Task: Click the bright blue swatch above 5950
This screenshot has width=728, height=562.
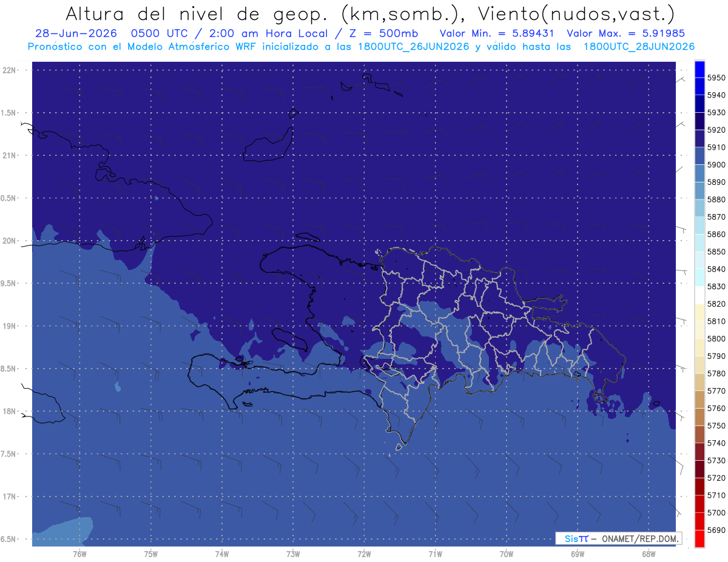Action: coord(699,69)
